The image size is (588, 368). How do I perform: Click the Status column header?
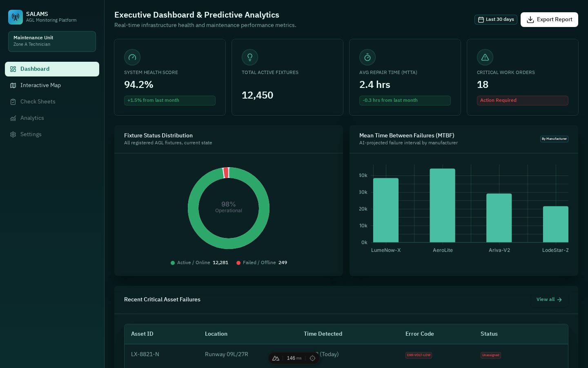[489, 334]
